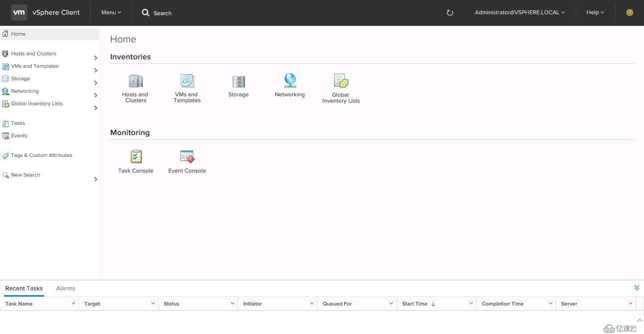Viewport: 644px width, 334px height.
Task: Select Tags & Custom Attributes label
Action: coord(42,155)
